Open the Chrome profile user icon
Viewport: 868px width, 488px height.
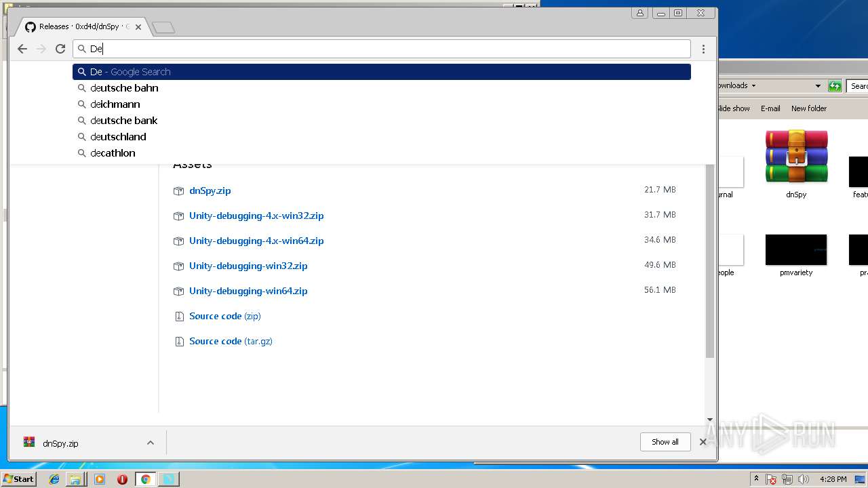(x=640, y=13)
